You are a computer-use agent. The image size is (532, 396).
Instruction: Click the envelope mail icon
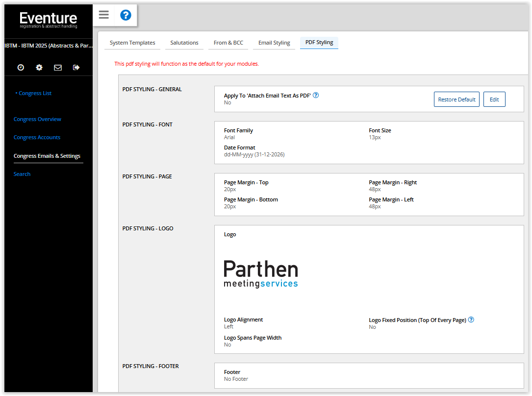pos(58,68)
